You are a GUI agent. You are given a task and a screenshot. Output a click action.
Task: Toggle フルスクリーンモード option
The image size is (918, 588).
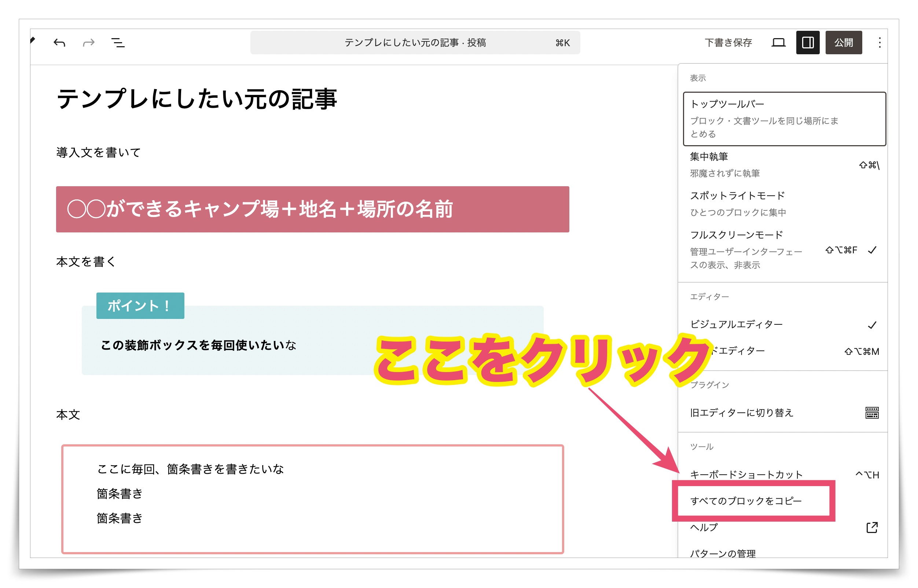(x=784, y=249)
